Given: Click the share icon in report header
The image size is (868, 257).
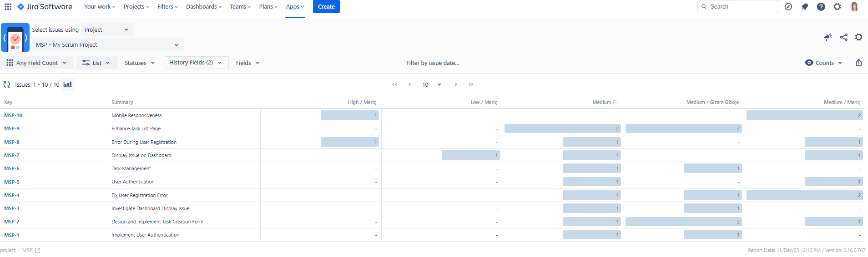Looking at the screenshot, I should (843, 37).
